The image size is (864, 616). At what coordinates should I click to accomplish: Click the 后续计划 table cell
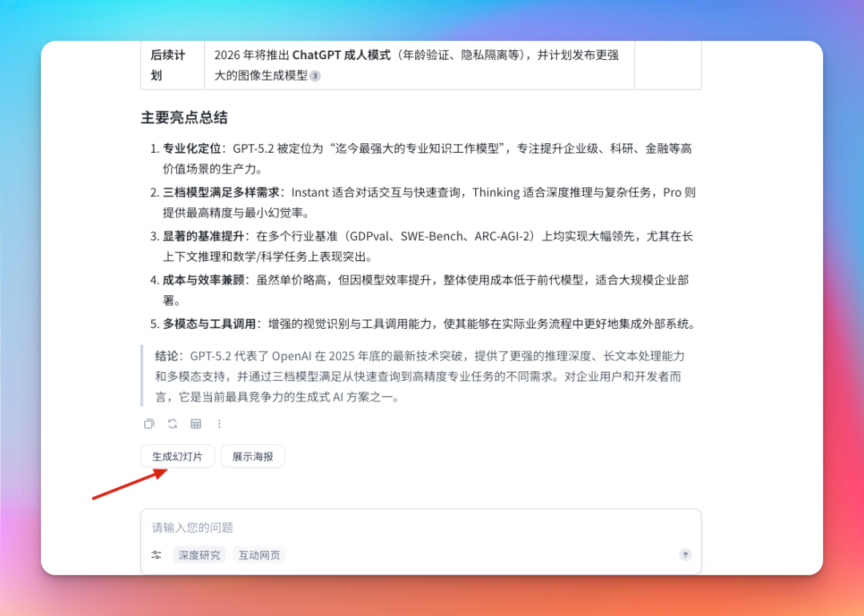click(x=173, y=65)
